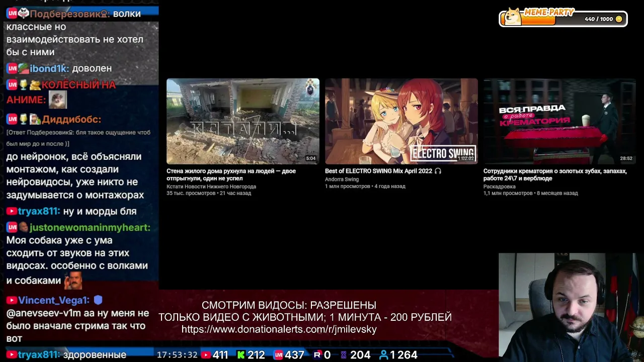This screenshot has height=362, width=644.
Task: Click the wine glass badge beside Диддибобс
Action: [x=23, y=120]
